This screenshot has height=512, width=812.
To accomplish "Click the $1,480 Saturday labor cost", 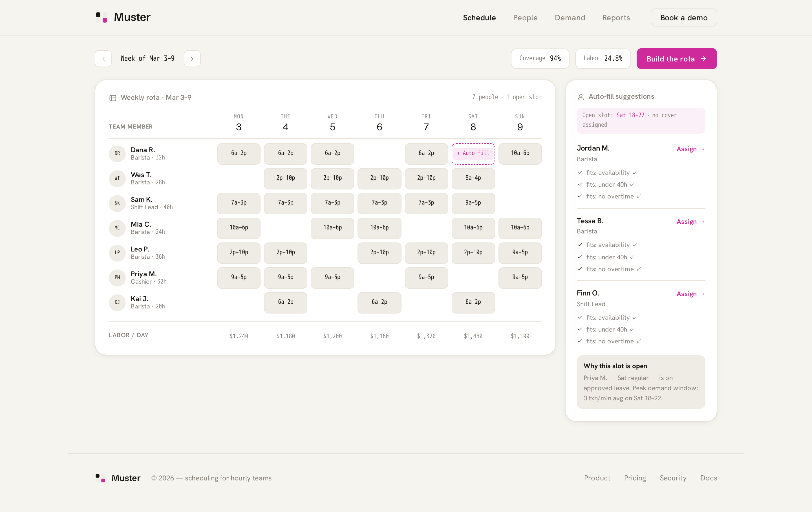I will pos(473,336).
